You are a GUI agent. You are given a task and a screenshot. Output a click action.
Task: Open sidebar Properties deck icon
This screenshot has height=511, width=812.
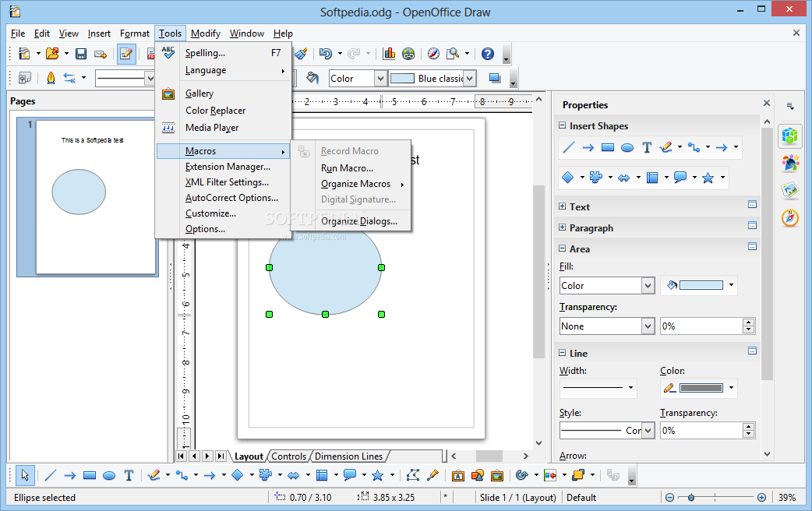point(790,136)
